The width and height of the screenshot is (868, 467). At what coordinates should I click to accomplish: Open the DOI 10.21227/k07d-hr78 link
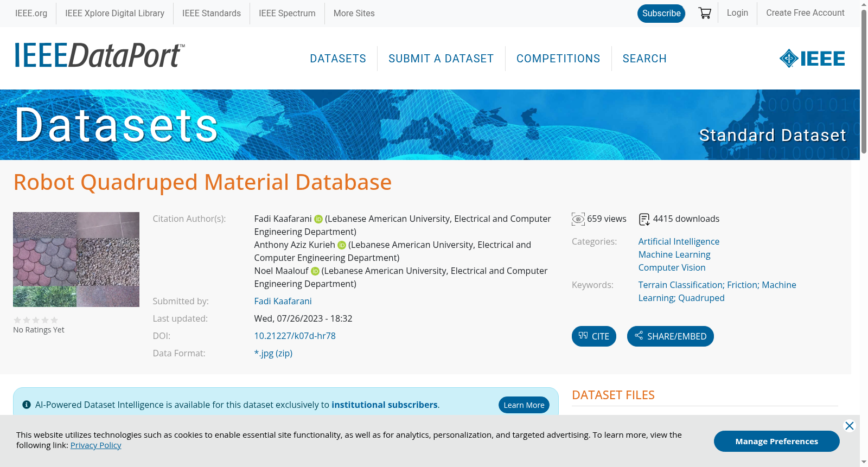(x=295, y=336)
